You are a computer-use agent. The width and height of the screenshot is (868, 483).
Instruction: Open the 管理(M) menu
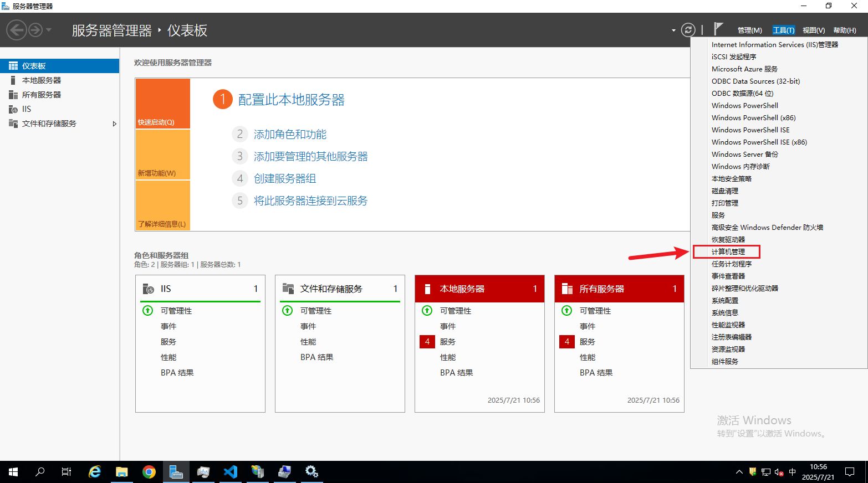[749, 30]
